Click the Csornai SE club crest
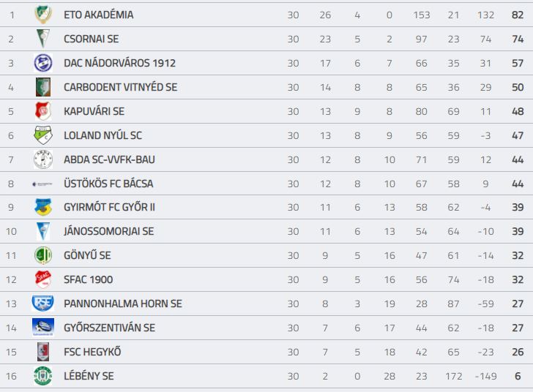This screenshot has width=533, height=392. click(43, 39)
